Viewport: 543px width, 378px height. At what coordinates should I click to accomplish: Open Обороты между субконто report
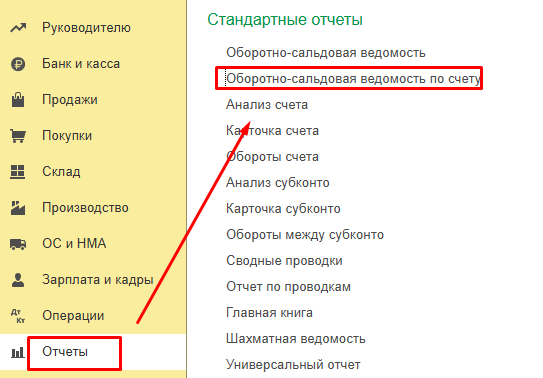coord(305,235)
